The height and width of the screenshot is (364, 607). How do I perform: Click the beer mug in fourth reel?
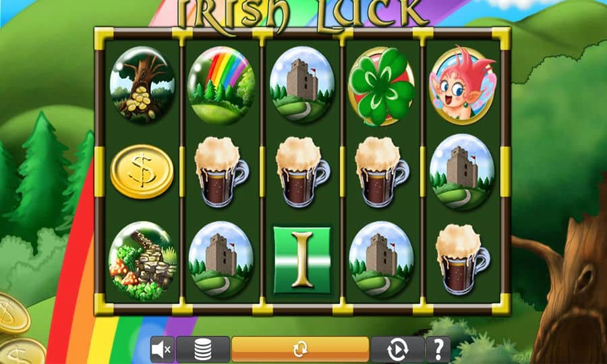coord(381,172)
